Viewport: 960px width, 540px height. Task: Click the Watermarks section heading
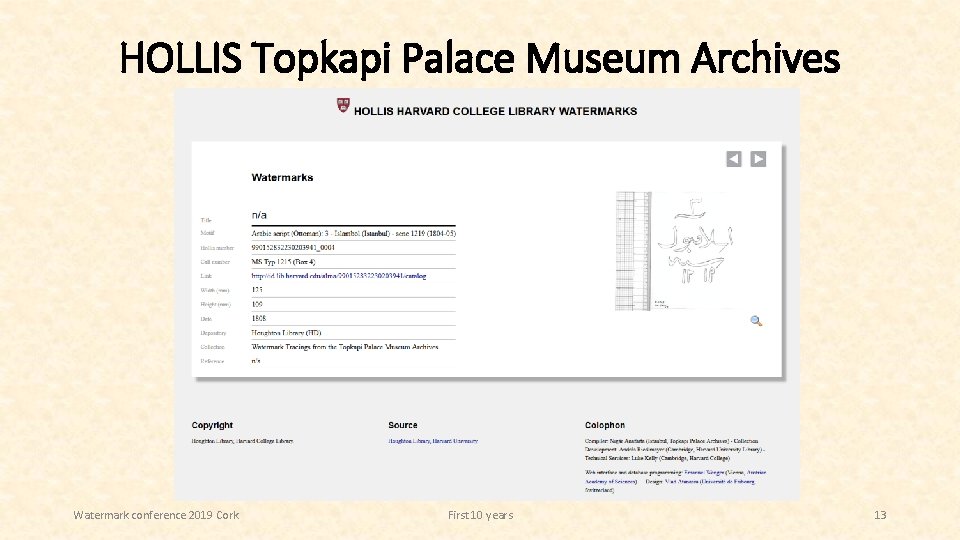[x=282, y=178]
